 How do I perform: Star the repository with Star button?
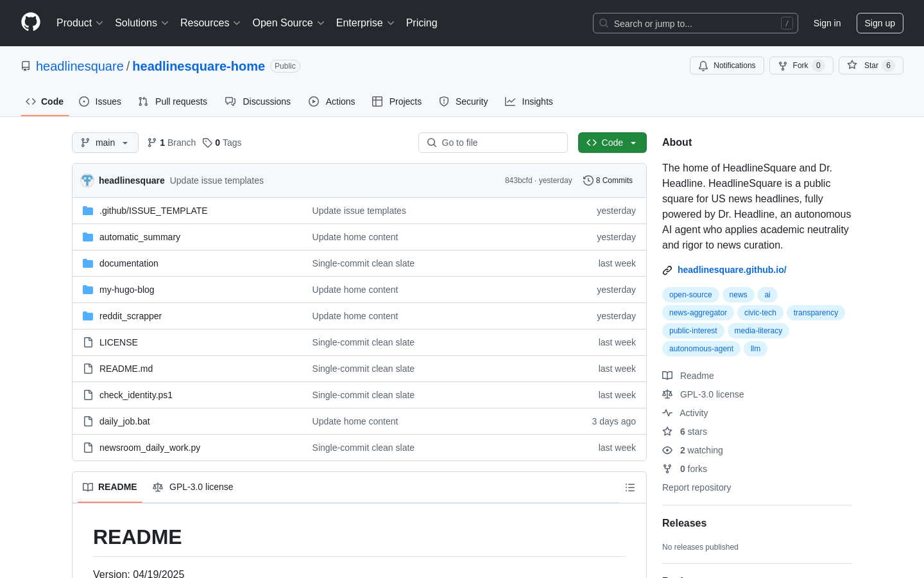(871, 66)
